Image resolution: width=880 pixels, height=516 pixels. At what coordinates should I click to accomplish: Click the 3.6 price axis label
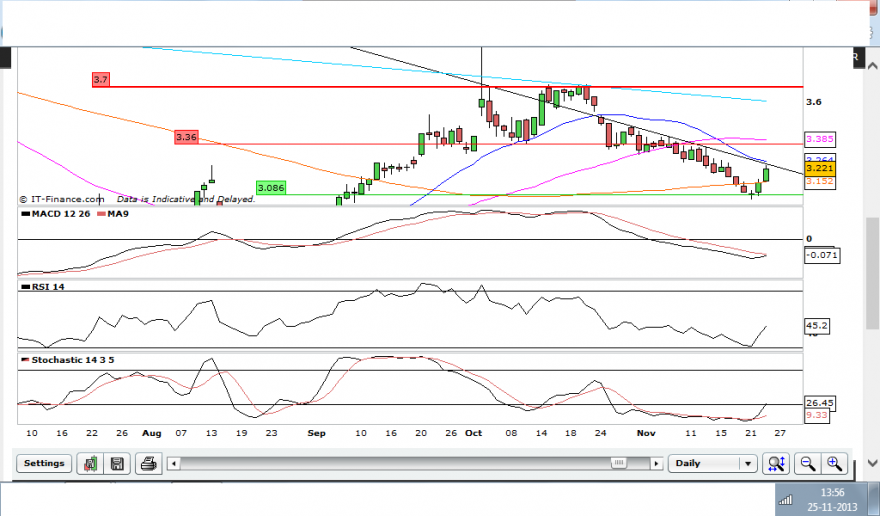[814, 102]
